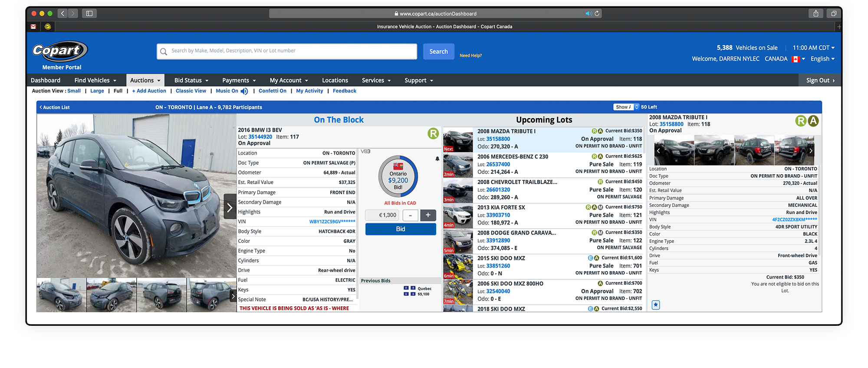Toggle Safari sidebar button
Image resolution: width=868 pixels, height=368 pixels.
point(89,13)
